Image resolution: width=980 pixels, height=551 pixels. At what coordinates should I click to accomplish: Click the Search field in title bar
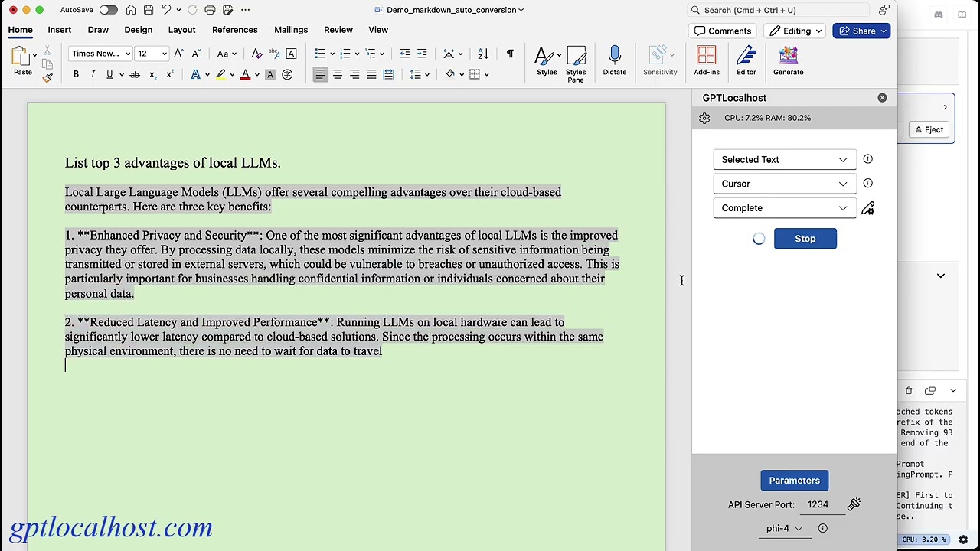click(x=779, y=10)
